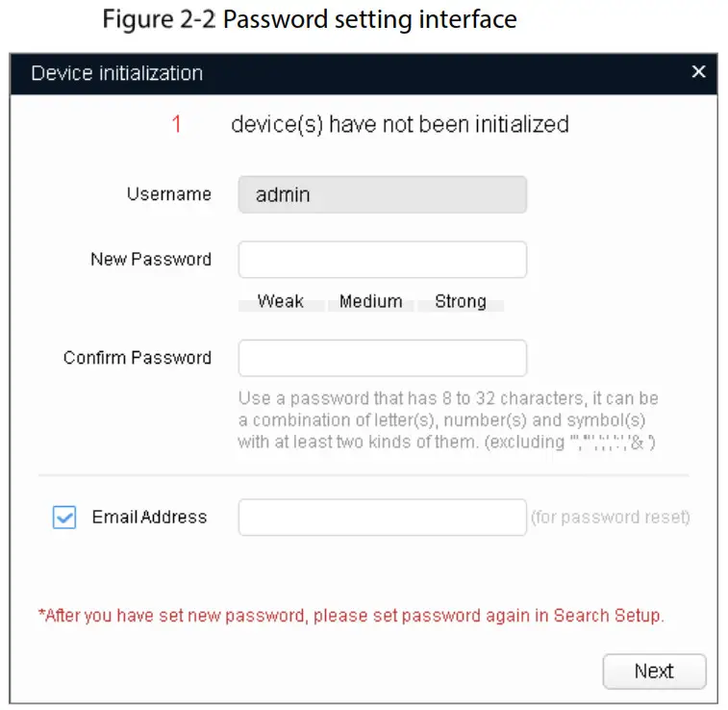The image size is (728, 710).
Task: Click the Email Address label text
Action: [149, 518]
